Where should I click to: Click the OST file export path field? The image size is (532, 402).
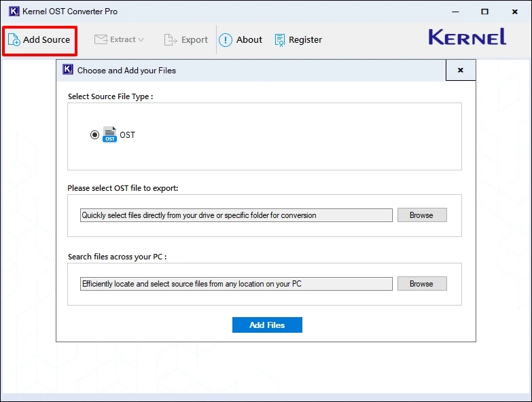point(236,215)
